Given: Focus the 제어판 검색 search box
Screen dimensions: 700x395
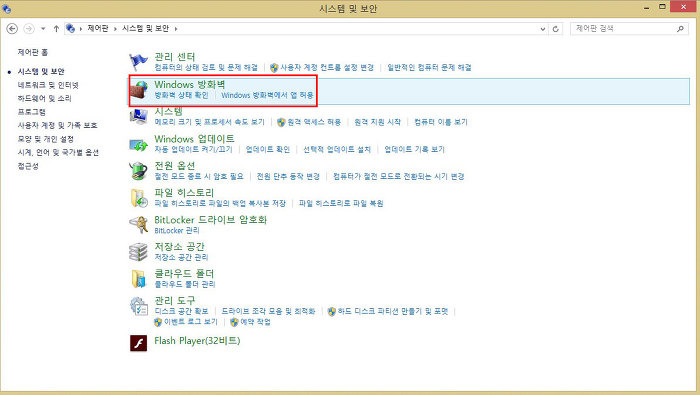Looking at the screenshot, I should [x=629, y=29].
